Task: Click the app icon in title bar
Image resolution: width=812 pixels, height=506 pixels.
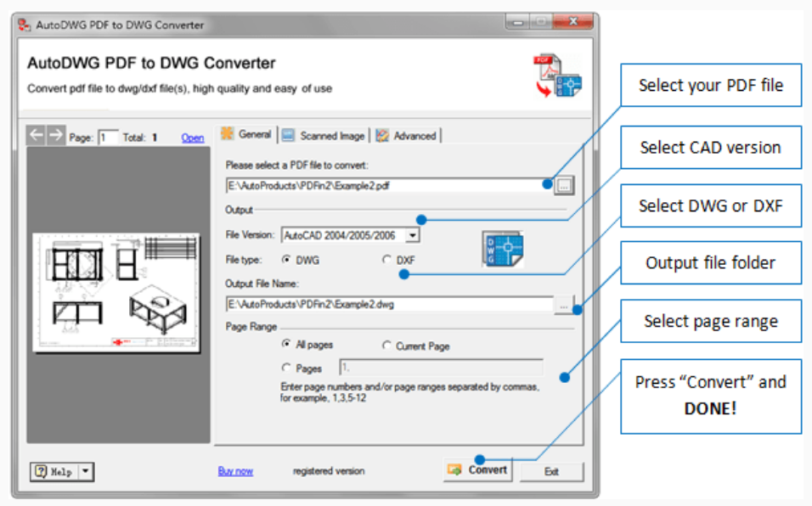Action: tap(24, 25)
